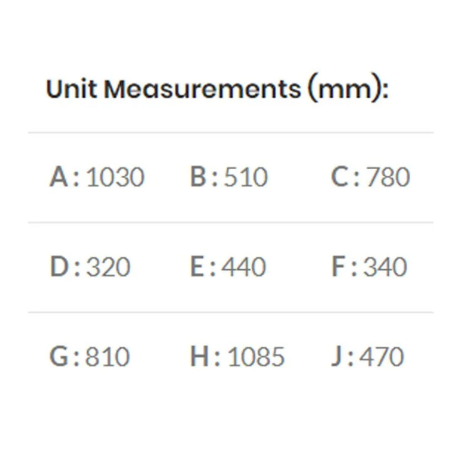The height and width of the screenshot is (476, 476).
Task: Select the letter D label
Action: 59,268
